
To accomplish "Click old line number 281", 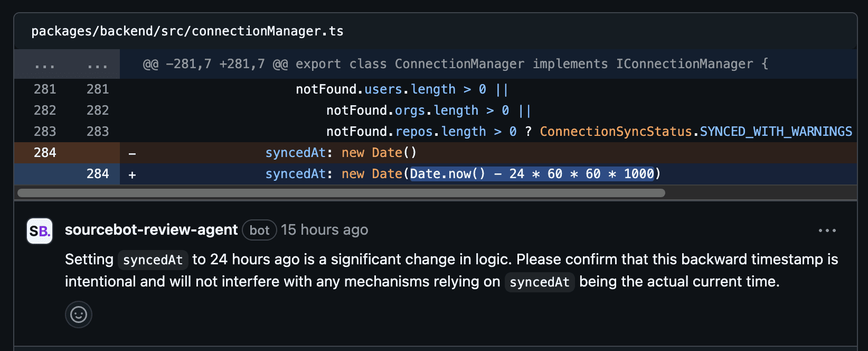I will pyautogui.click(x=45, y=89).
